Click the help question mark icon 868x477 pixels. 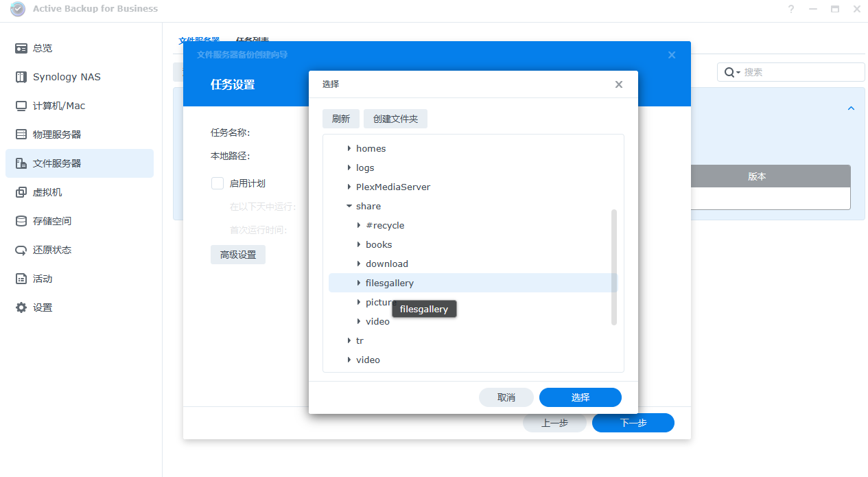[791, 9]
